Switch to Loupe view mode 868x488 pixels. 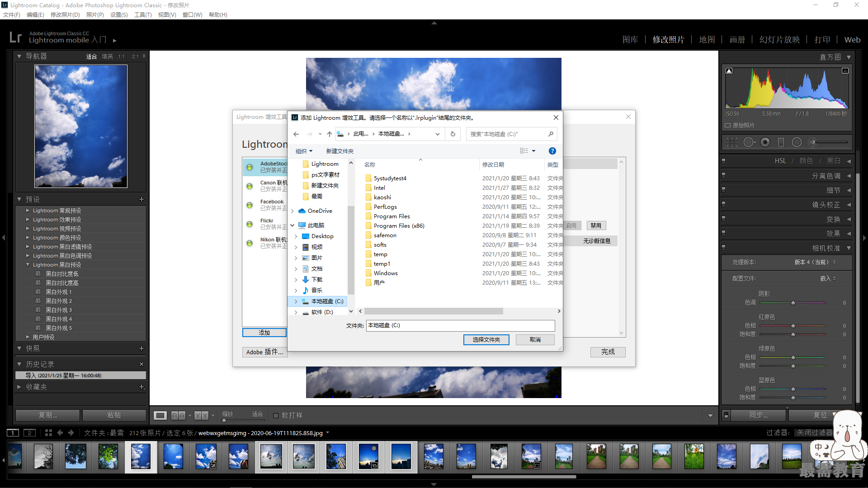click(x=160, y=415)
